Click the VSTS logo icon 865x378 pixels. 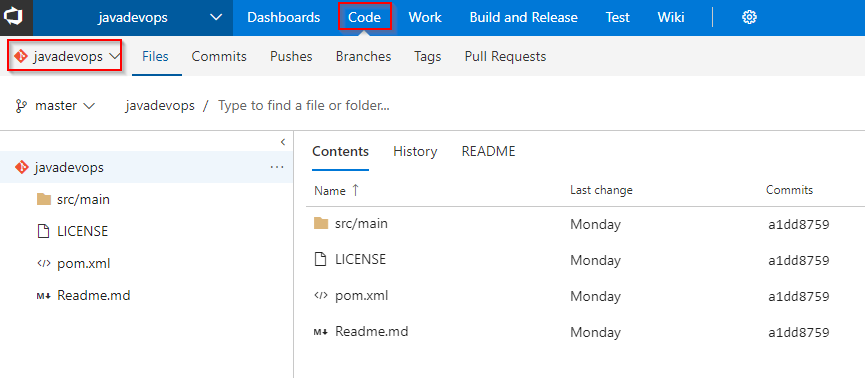click(x=13, y=18)
